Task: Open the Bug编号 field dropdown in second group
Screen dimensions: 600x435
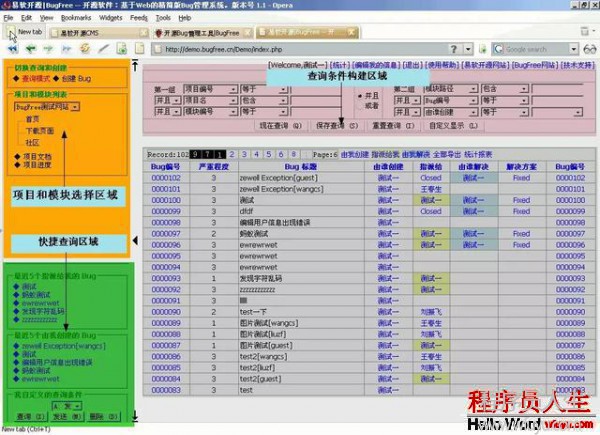Action: [473, 100]
